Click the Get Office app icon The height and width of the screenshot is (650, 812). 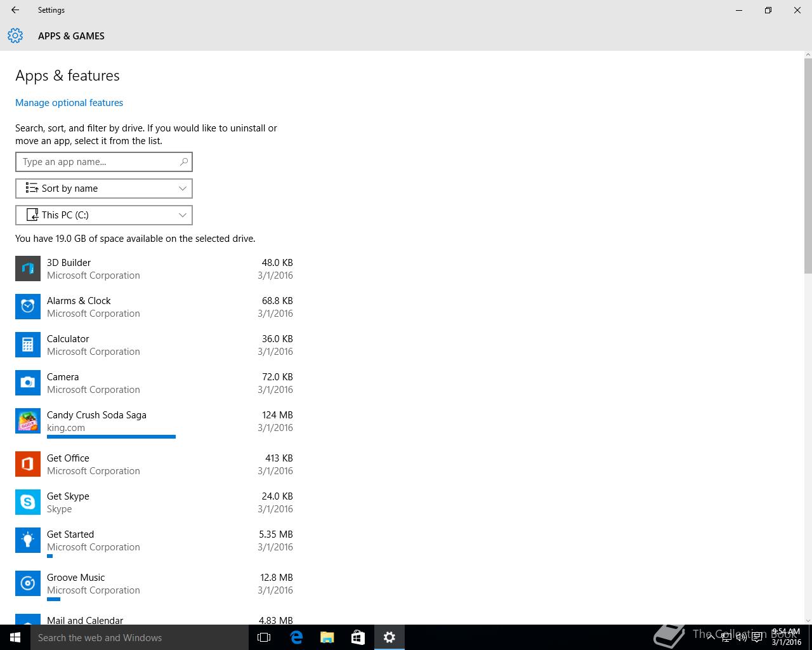pos(28,464)
